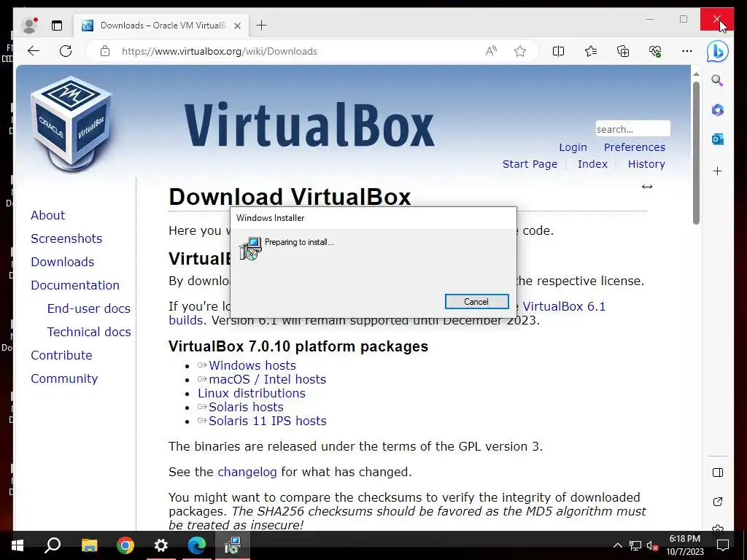
Task: Switch to Microsoft Edge on the taskbar
Action: pyautogui.click(x=197, y=545)
